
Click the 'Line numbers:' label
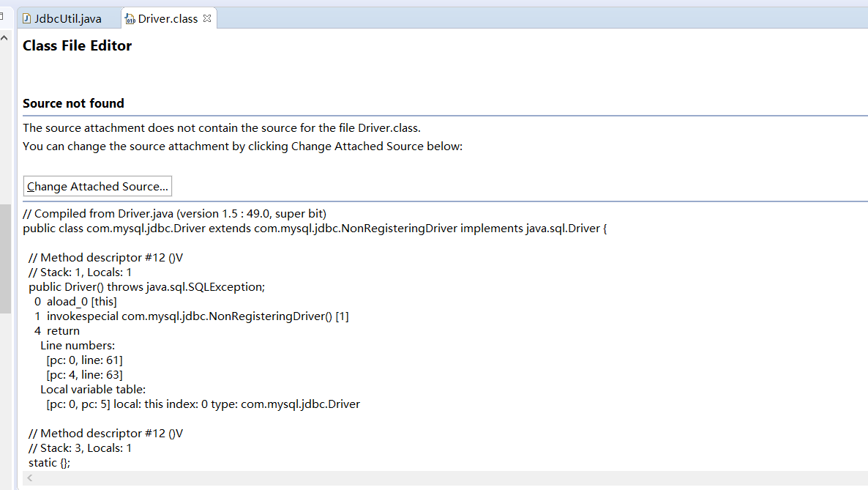[x=78, y=345]
